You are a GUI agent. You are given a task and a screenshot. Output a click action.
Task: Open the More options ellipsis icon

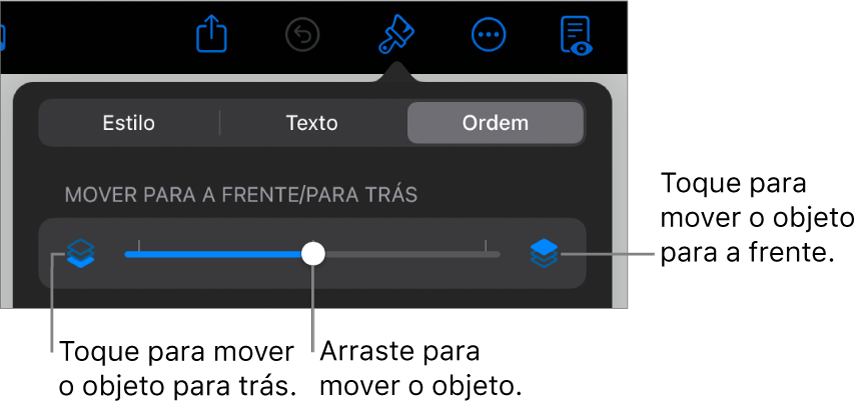click(x=489, y=36)
